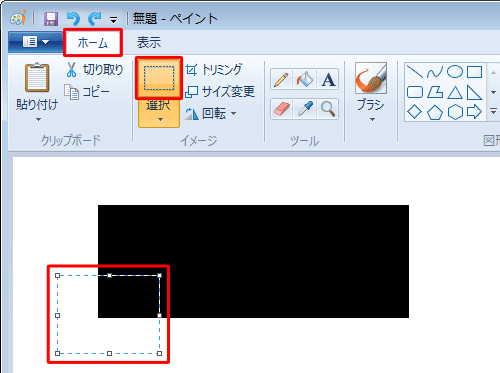Select the Color picker eyedropper tool
The width and height of the screenshot is (500, 373).
coord(305,109)
